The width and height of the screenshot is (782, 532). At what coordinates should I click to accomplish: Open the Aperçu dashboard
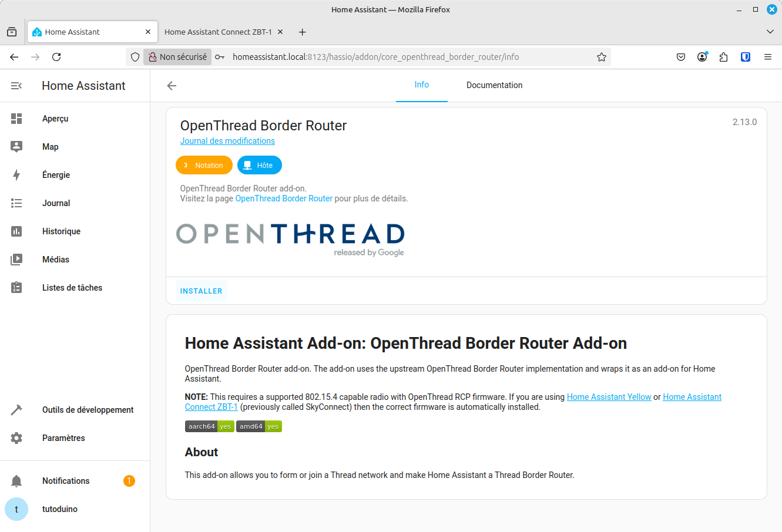click(55, 118)
